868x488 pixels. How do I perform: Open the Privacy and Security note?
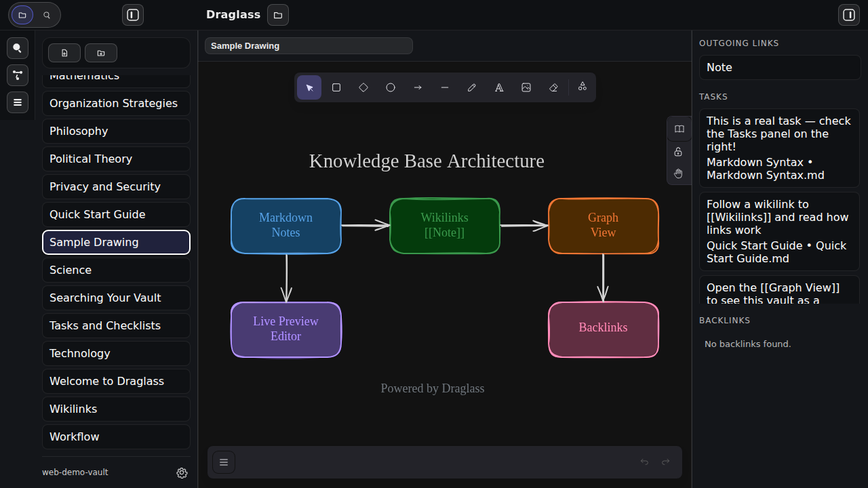pos(116,187)
